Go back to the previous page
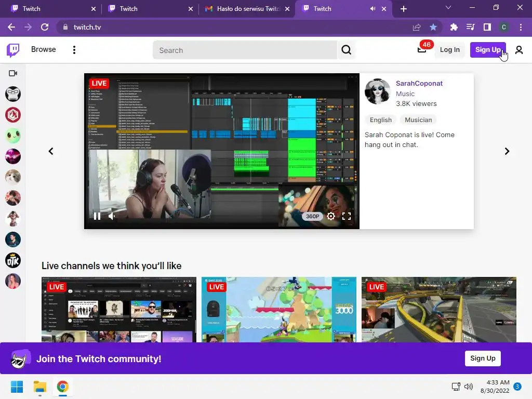The image size is (532, 399). coord(11,27)
